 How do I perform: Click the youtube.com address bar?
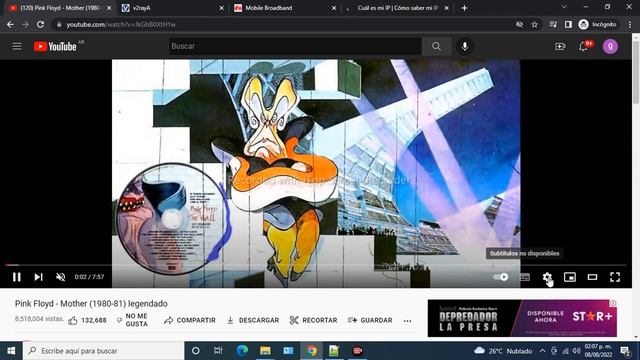pos(286,24)
